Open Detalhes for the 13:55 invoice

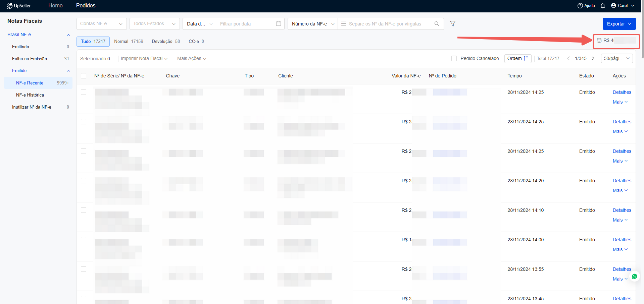coord(622,269)
